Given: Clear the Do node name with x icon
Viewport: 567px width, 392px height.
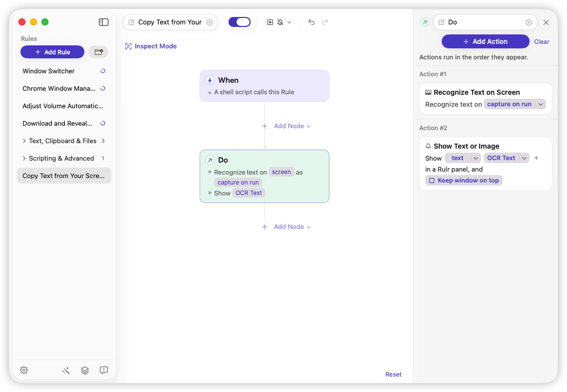Looking at the screenshot, I should point(528,22).
